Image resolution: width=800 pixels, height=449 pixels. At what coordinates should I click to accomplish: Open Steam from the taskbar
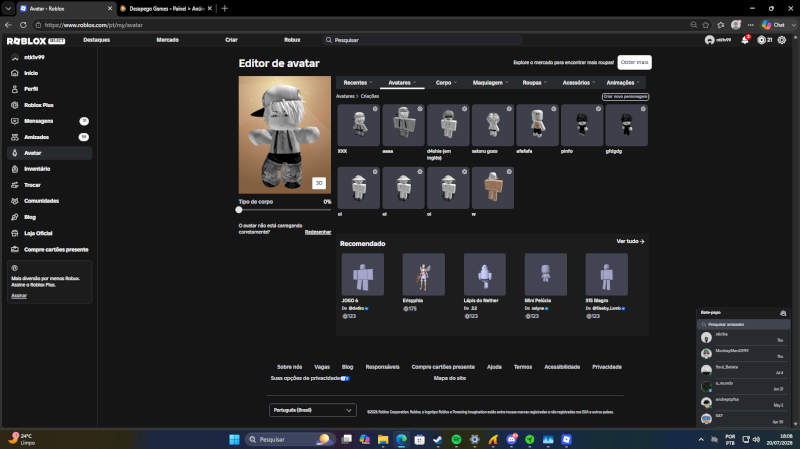click(x=438, y=439)
